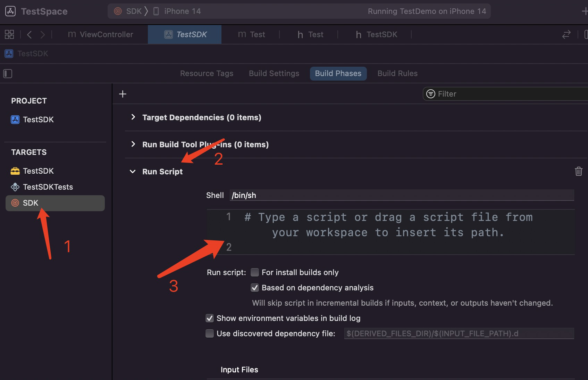Open the Resource Tags tab

[207, 73]
